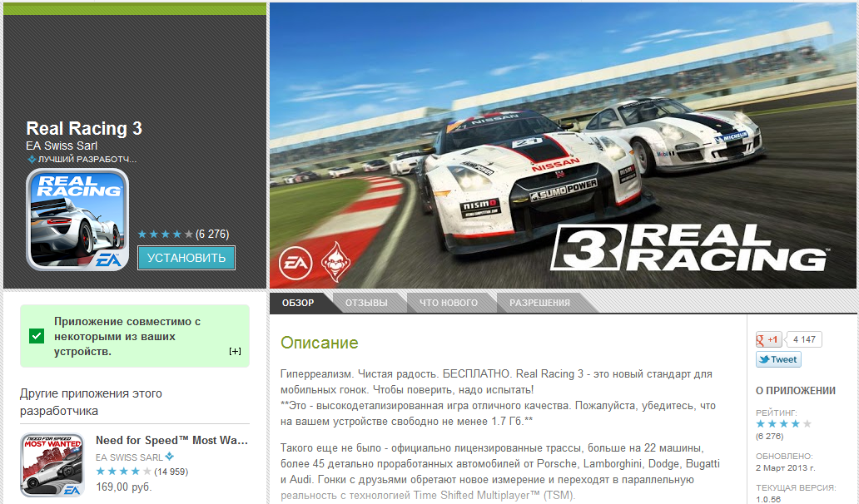The width and height of the screenshot is (859, 504).
Task: Click the top developer badge icon
Action: 32,160
